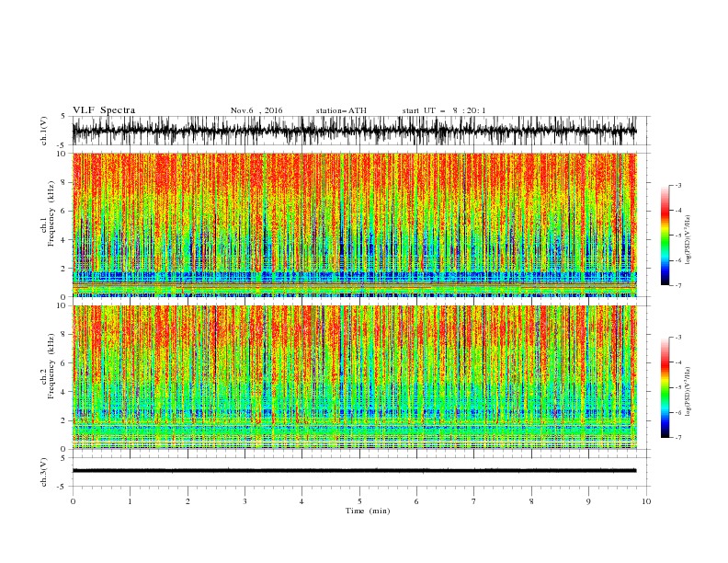This screenshot has height=563, width=728.
Task: Click time axis tick label "0"
Action: pyautogui.click(x=73, y=501)
